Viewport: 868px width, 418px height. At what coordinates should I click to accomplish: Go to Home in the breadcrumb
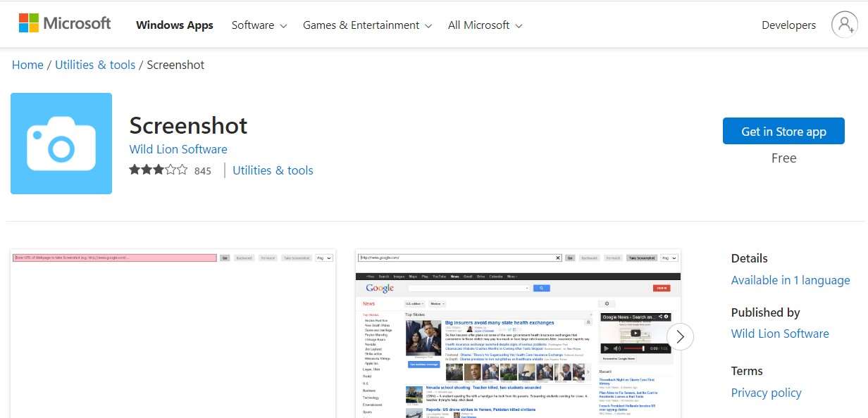point(27,65)
